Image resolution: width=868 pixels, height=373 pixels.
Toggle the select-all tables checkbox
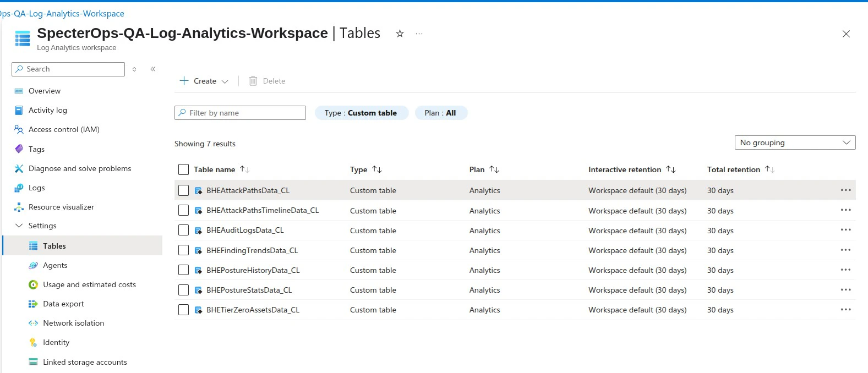point(184,169)
